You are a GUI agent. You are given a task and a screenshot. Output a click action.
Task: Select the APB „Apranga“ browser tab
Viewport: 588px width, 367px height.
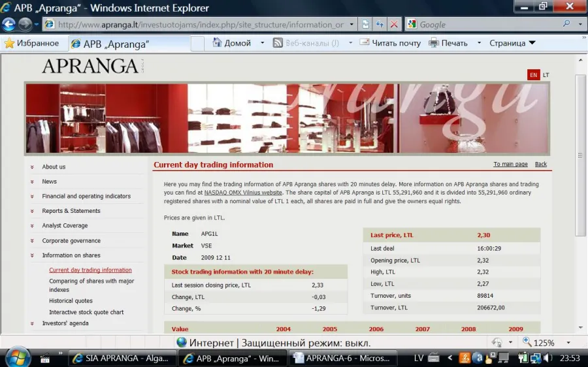pyautogui.click(x=130, y=44)
